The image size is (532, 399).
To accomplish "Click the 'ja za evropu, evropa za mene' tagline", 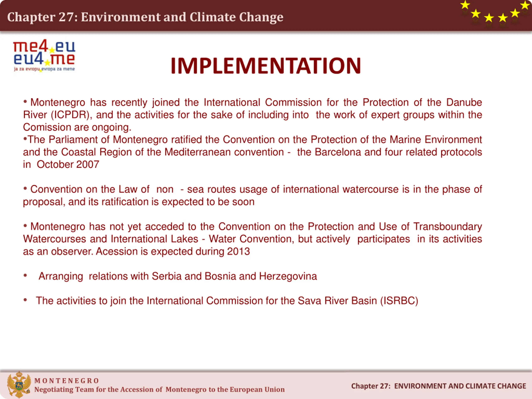I will point(44,69).
